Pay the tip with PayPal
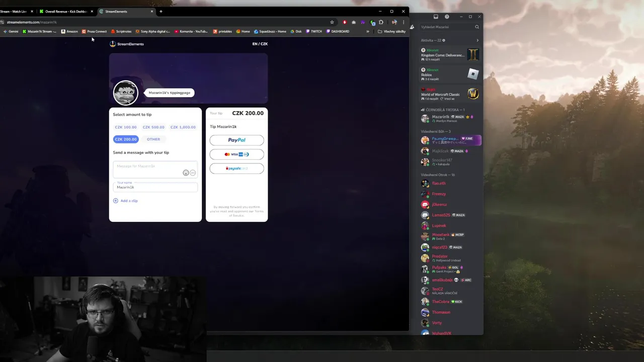Screen dimensions: 644x362 [236, 140]
